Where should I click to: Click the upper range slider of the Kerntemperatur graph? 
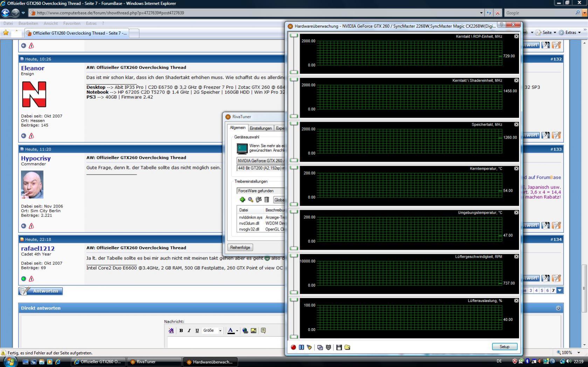pos(294,168)
